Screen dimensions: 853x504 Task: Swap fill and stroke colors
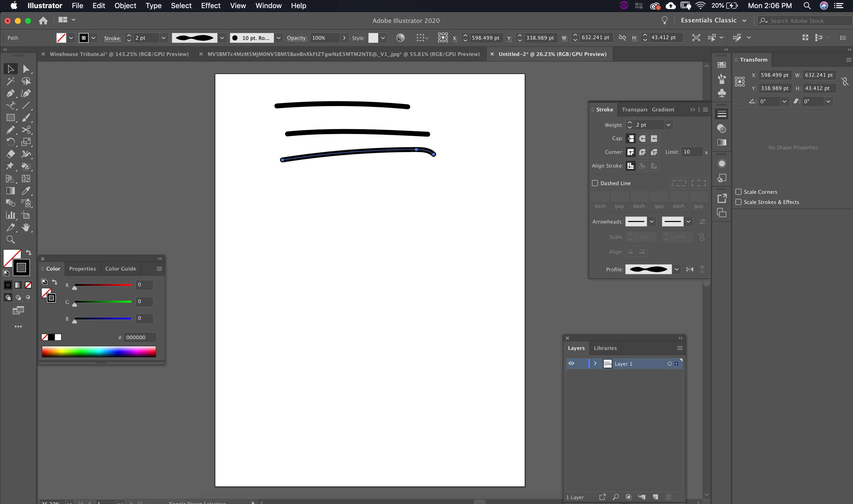click(x=29, y=253)
